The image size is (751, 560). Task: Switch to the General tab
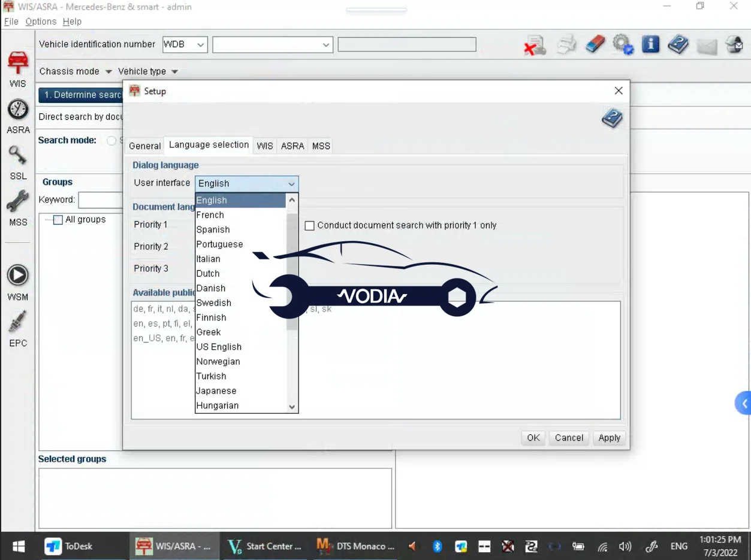coord(145,146)
